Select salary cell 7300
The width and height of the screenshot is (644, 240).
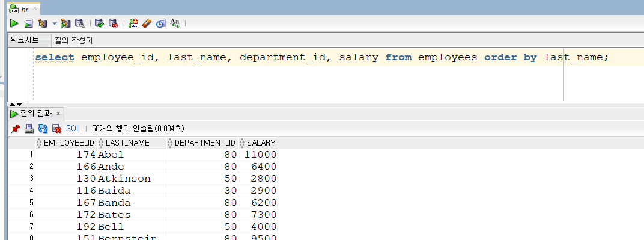(258, 215)
